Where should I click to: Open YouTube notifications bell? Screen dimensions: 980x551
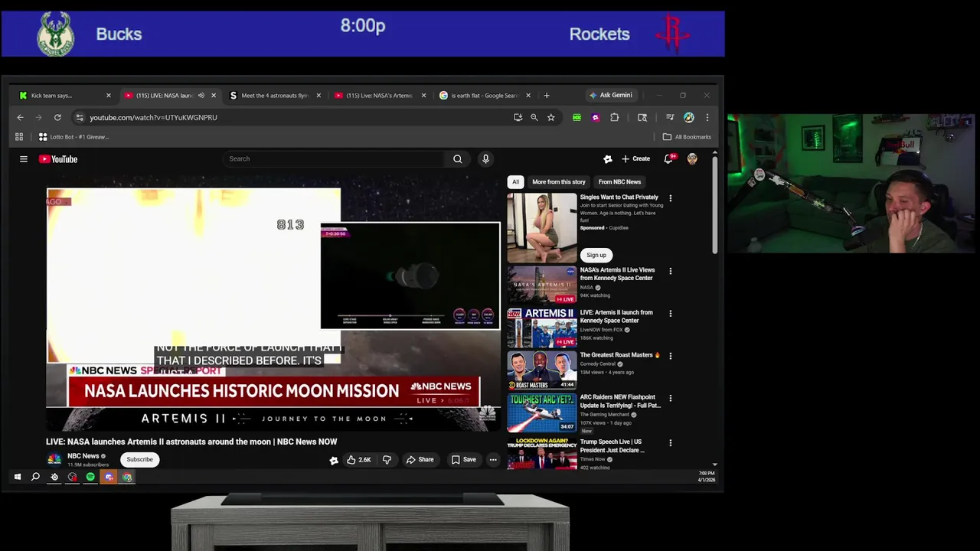(x=668, y=159)
